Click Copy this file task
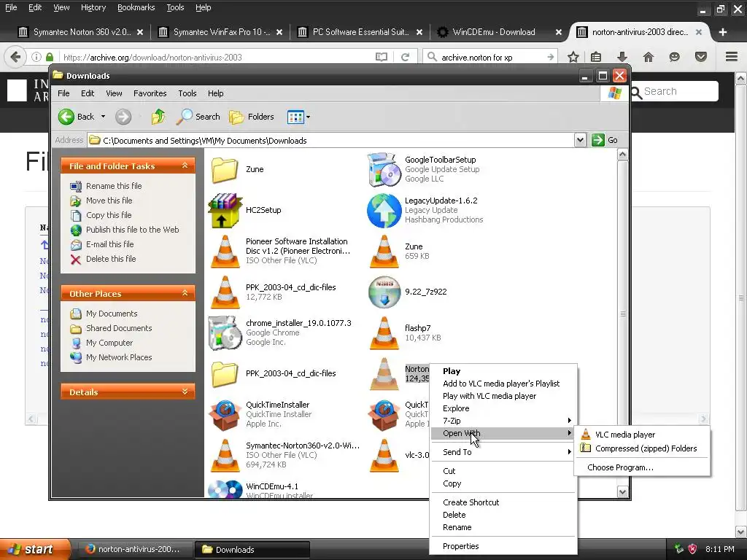 click(109, 215)
